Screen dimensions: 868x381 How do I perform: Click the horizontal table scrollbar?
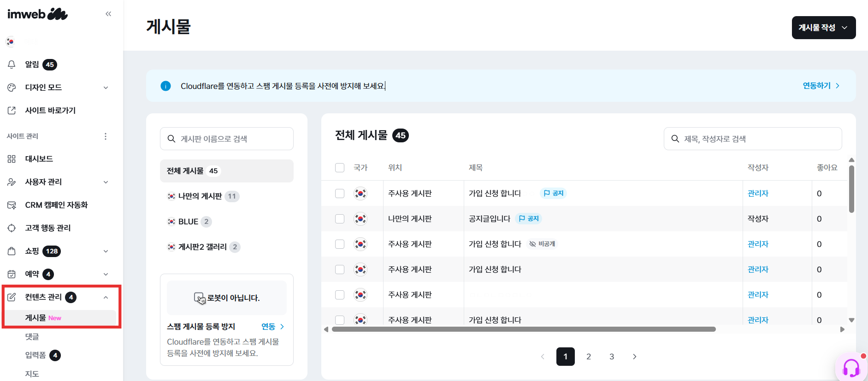(524, 329)
